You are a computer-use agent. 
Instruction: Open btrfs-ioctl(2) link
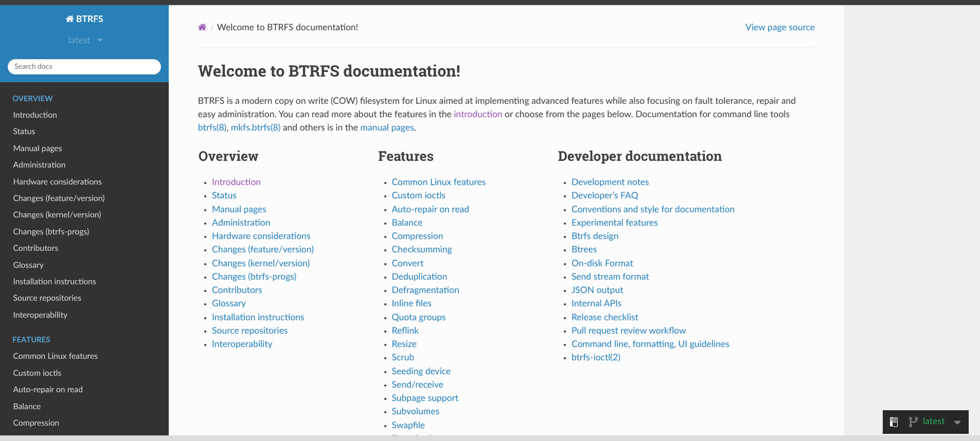(x=596, y=357)
